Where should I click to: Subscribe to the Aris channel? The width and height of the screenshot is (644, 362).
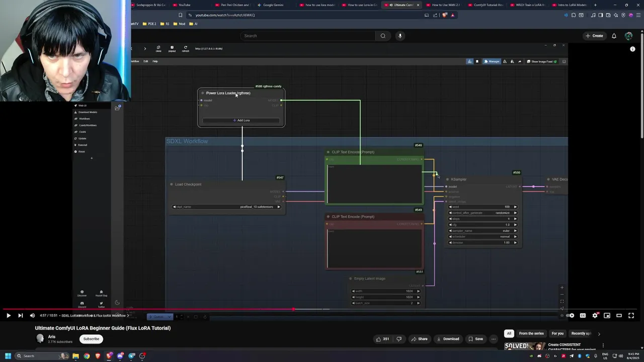pyautogui.click(x=91, y=339)
